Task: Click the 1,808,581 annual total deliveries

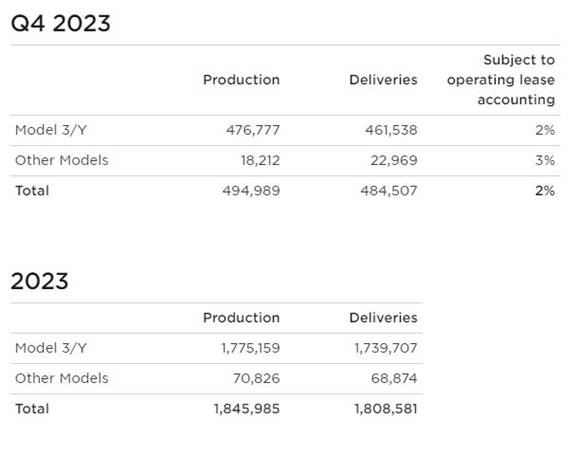Action: pyautogui.click(x=386, y=408)
